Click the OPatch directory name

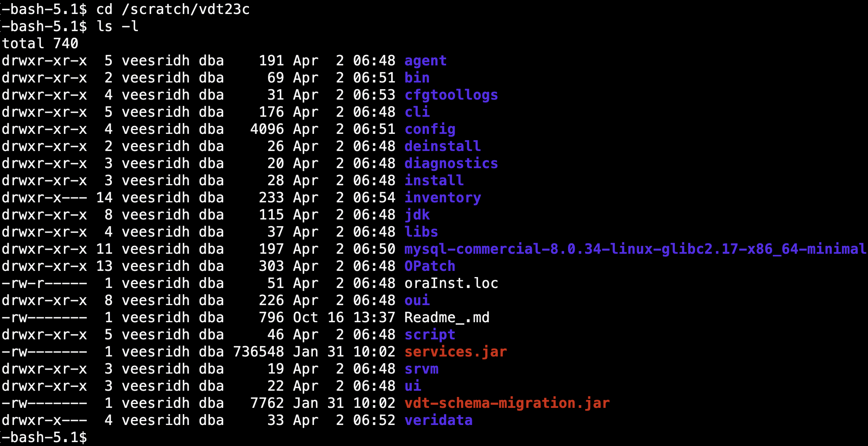coord(430,266)
